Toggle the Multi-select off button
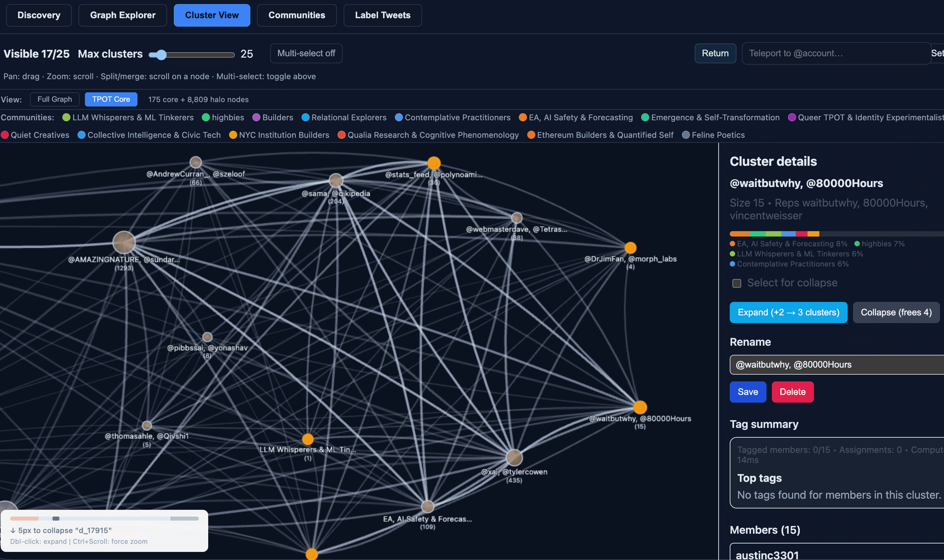Screen dimensions: 944x560 coord(306,53)
